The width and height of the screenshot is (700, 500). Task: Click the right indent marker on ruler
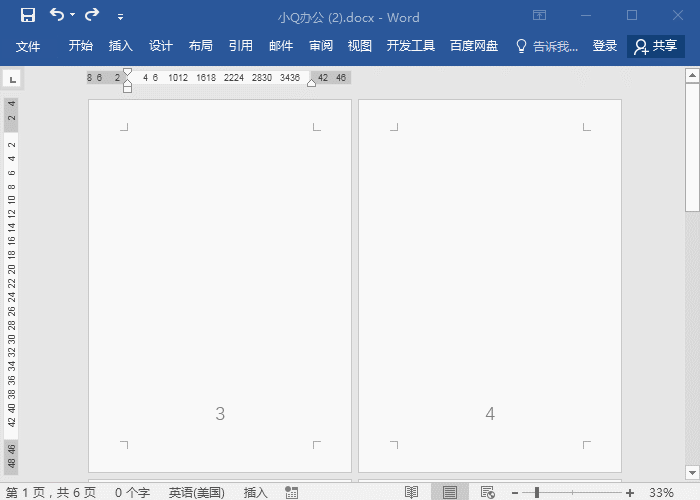312,83
